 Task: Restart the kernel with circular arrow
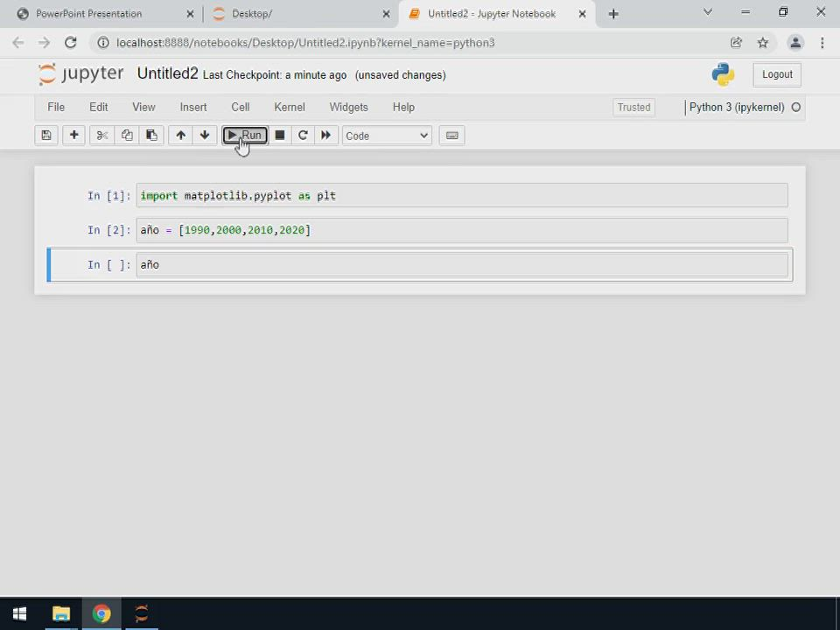tap(303, 136)
